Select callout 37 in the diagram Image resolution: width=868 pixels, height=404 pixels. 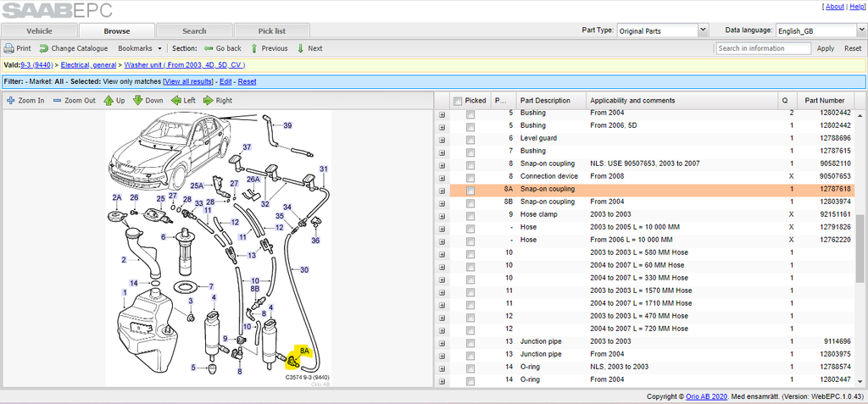click(x=247, y=147)
